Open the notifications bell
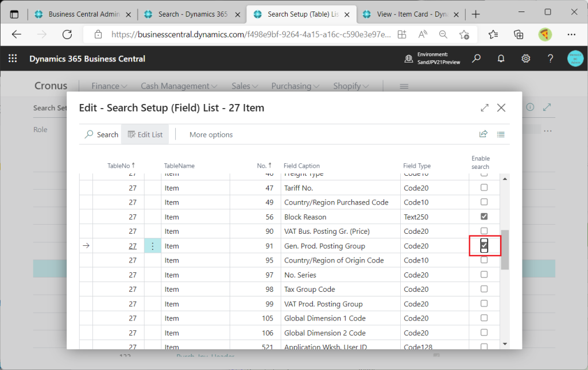The width and height of the screenshot is (588, 370). pos(501,59)
